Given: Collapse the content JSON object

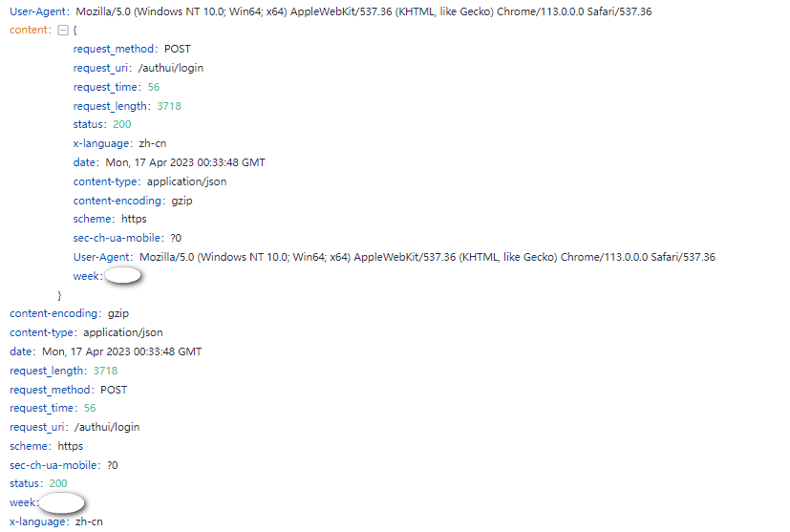Looking at the screenshot, I should (63, 31).
